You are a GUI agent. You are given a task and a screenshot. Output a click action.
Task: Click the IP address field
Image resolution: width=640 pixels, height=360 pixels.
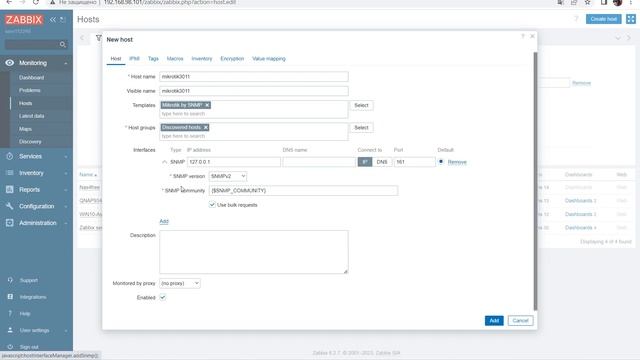[234, 162]
